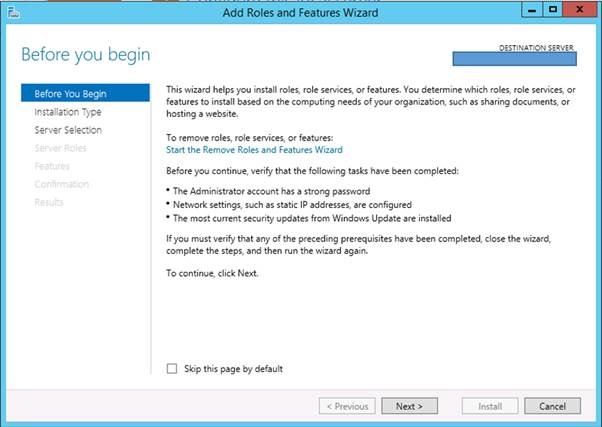Viewport: 602px width, 427px height.
Task: Maximize the wizard window
Action: 552,15
